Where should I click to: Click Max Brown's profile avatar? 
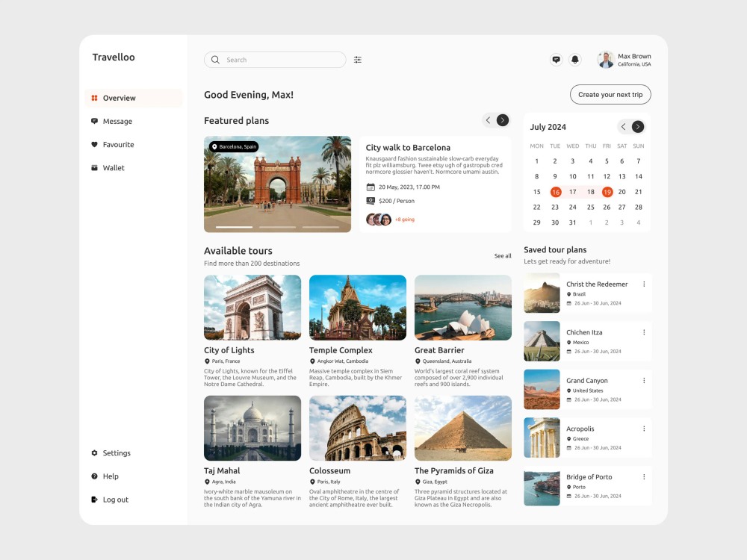tap(606, 60)
